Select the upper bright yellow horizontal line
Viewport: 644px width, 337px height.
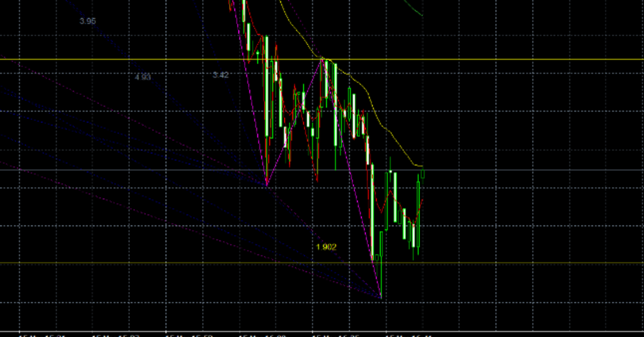click(322, 59)
